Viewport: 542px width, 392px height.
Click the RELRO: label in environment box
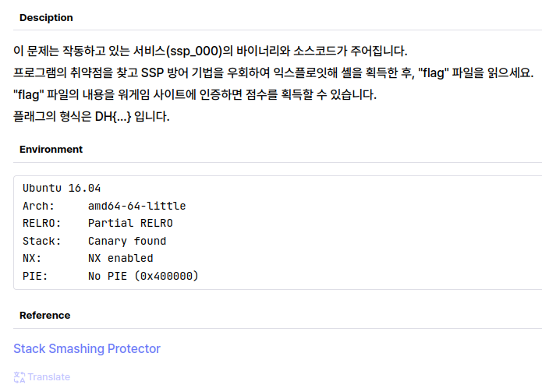tap(41, 224)
